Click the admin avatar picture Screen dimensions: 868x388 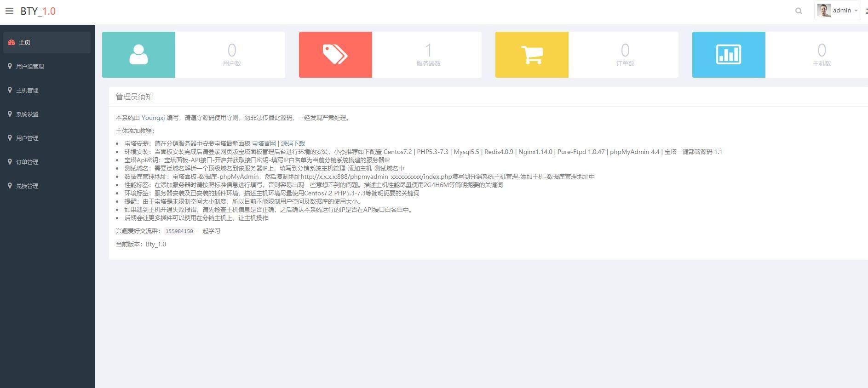[x=824, y=10]
